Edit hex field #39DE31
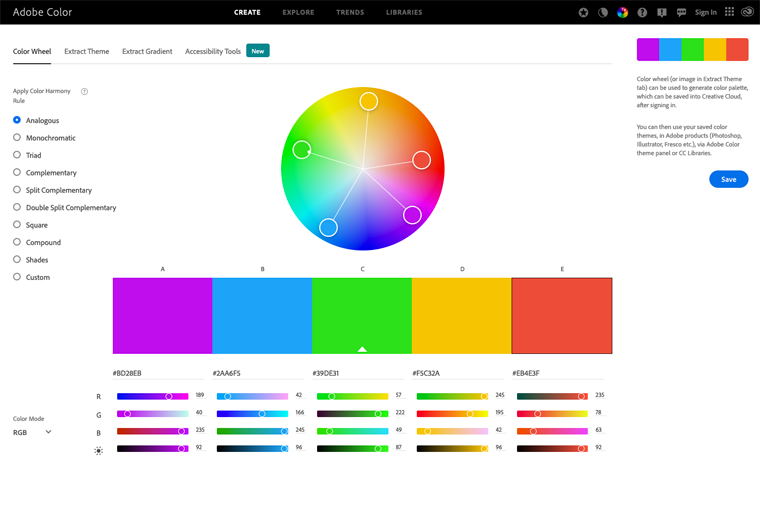This screenshot has width=760, height=520. pos(358,373)
